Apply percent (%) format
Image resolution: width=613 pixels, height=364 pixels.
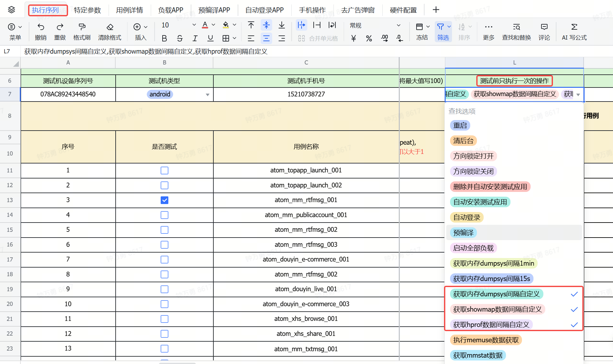click(x=369, y=38)
